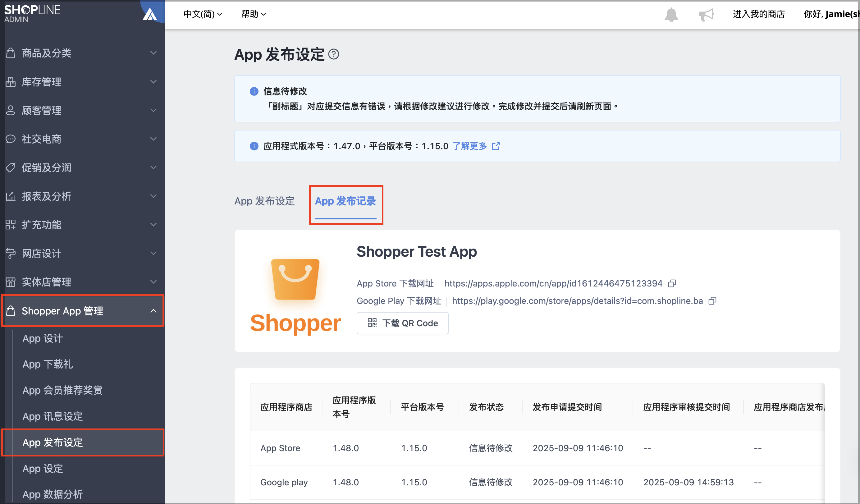Open the external link icon after 了解更多
This screenshot has width=860, height=504.
pyautogui.click(x=496, y=146)
